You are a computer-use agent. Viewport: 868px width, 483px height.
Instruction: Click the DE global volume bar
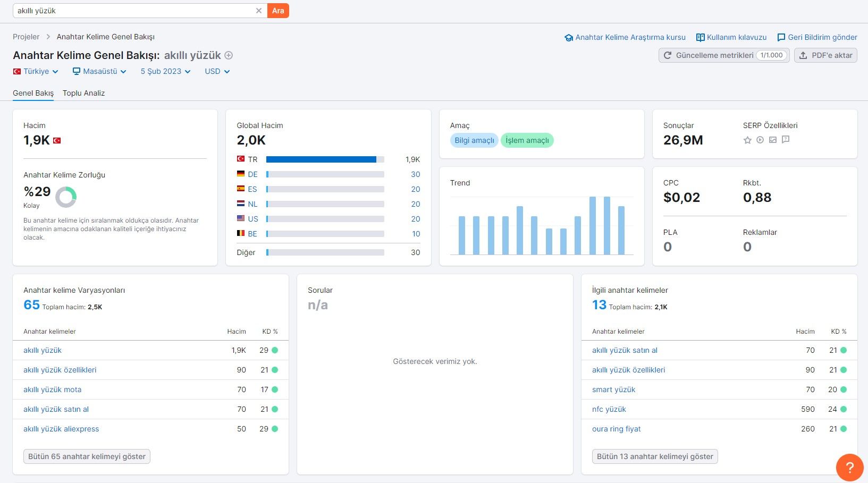[325, 174]
